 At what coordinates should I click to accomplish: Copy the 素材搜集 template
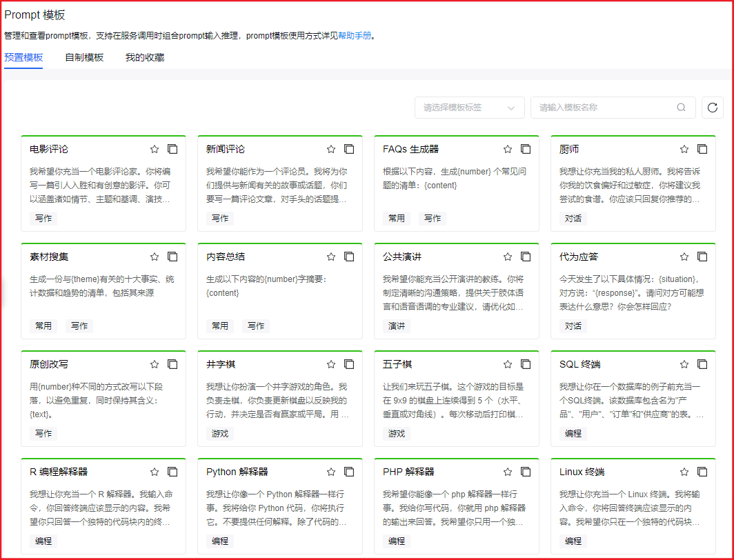pos(172,257)
